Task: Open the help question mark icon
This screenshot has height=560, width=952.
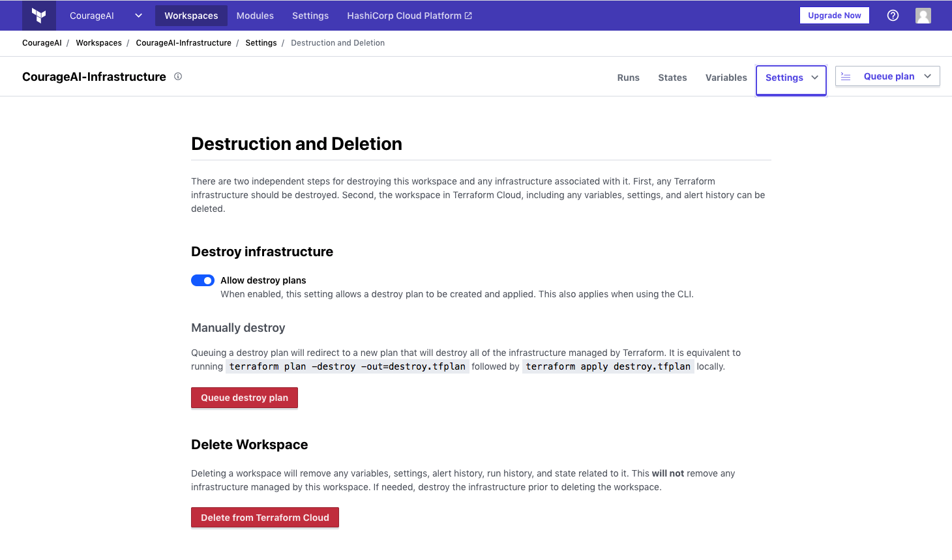Action: (893, 16)
